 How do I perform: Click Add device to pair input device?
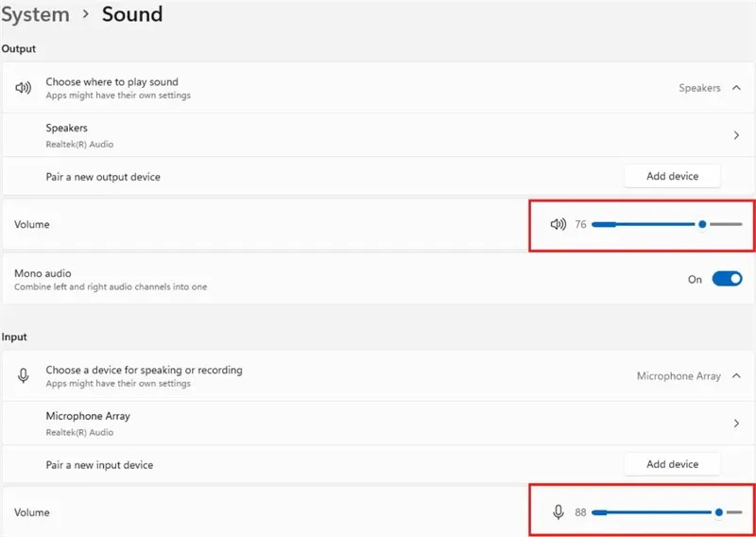(672, 464)
